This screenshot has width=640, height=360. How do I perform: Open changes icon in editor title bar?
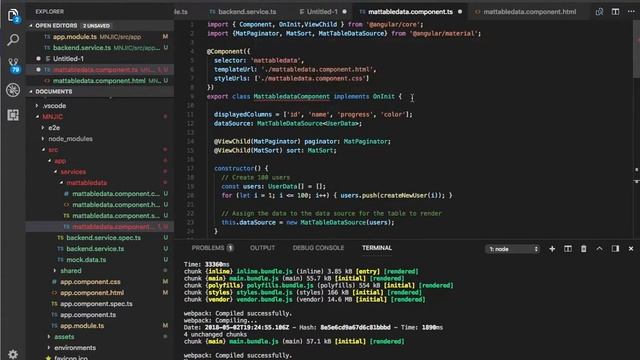(x=599, y=12)
